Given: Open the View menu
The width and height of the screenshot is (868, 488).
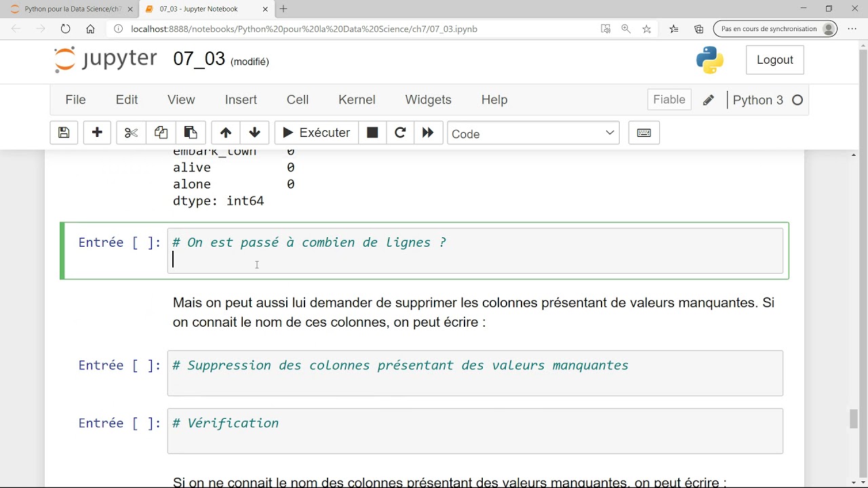Looking at the screenshot, I should point(181,100).
